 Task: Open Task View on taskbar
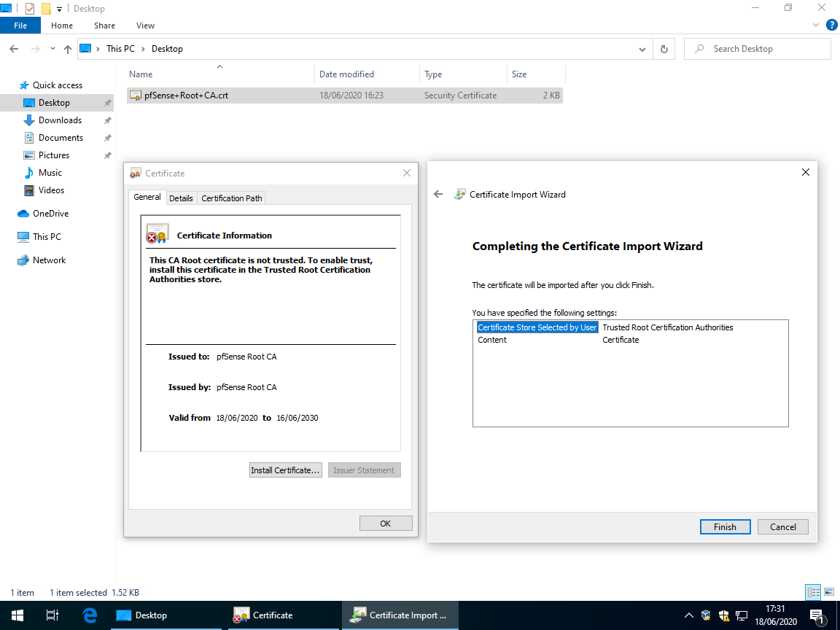52,615
